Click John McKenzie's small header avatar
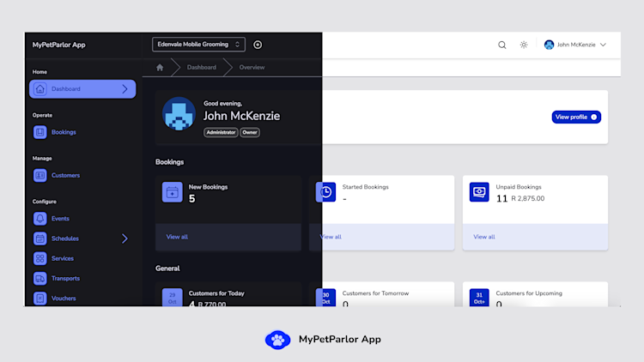Viewport: 644px width, 362px height. 550,45
